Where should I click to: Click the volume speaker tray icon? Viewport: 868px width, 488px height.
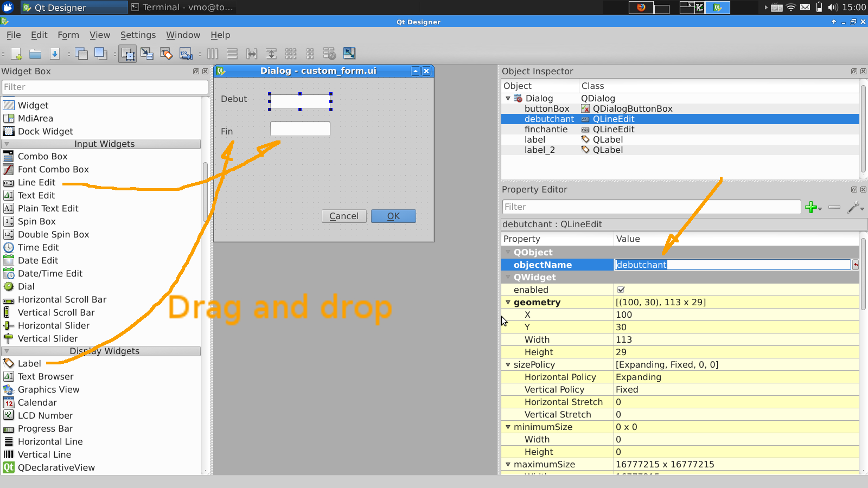click(833, 8)
